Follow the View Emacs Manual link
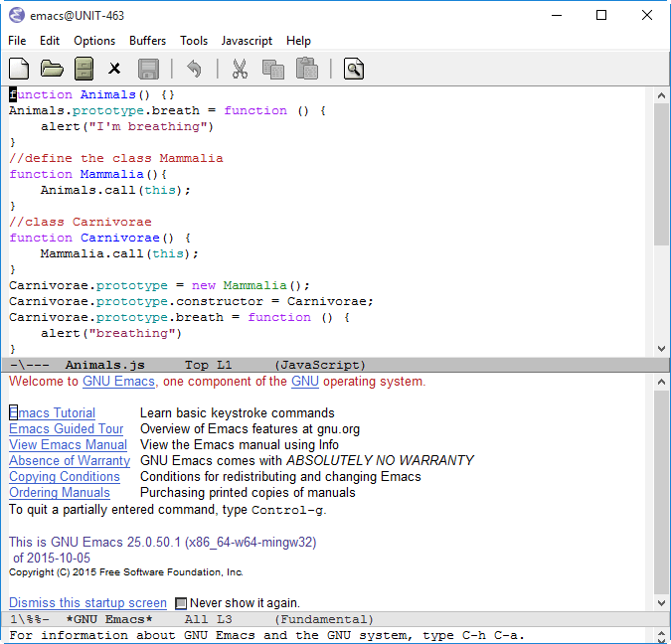 68,444
